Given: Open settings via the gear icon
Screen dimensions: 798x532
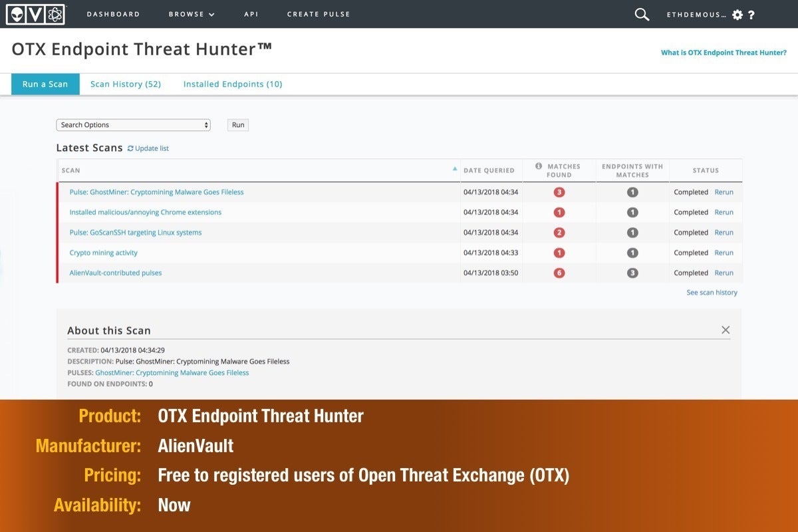Looking at the screenshot, I should click(x=737, y=15).
